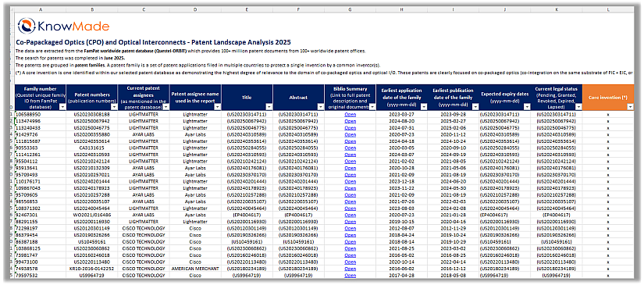Select publication date cell 2018-05-08
The image size is (644, 285).
pyautogui.click(x=454, y=275)
